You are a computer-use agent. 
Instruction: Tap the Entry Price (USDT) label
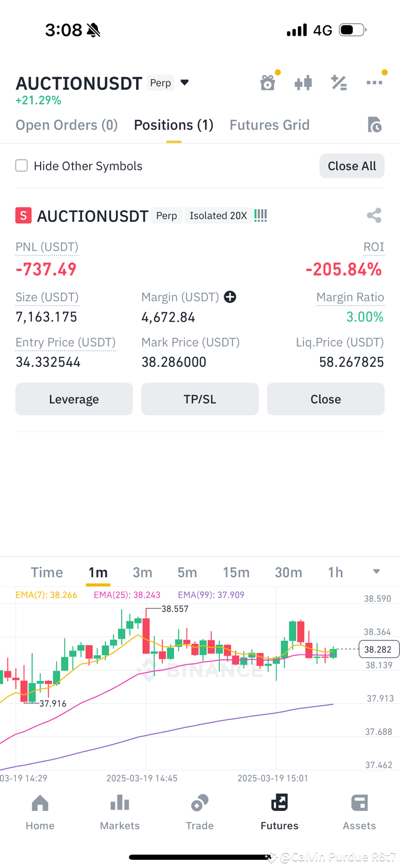[x=66, y=342]
